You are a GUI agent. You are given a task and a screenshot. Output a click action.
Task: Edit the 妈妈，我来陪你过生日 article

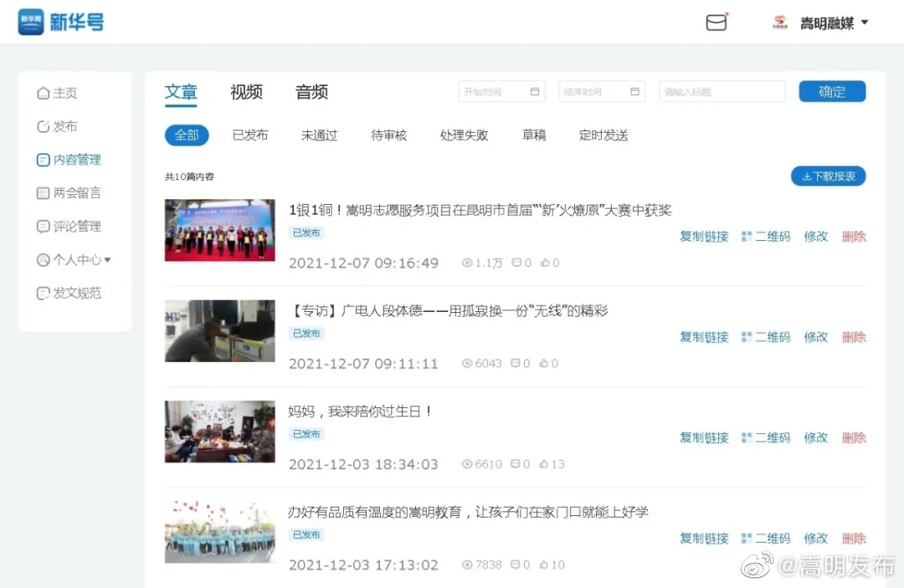[x=816, y=437]
